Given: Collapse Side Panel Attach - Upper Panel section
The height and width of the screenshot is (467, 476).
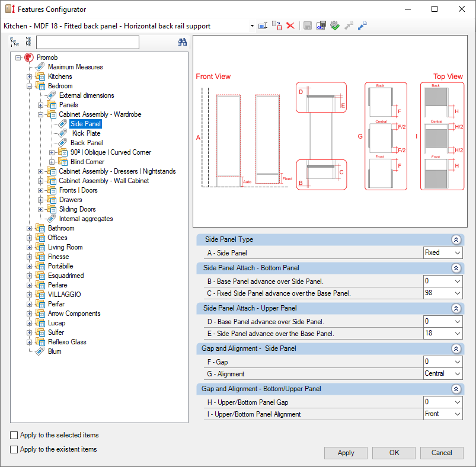Looking at the screenshot, I should (456, 308).
